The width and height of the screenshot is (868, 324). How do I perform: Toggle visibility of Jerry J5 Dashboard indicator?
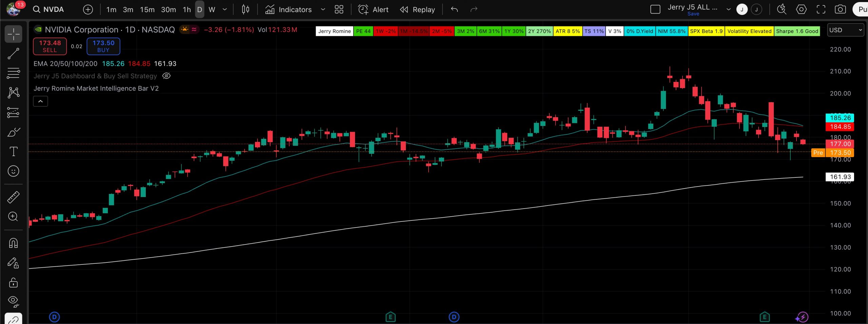(166, 76)
